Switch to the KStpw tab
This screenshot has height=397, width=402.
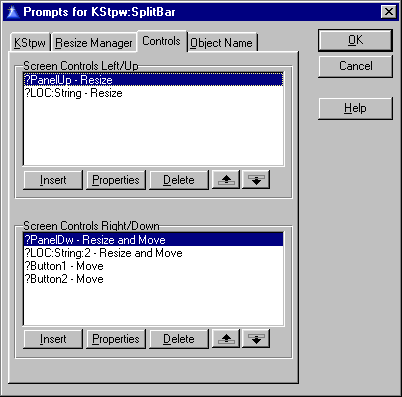(x=30, y=43)
